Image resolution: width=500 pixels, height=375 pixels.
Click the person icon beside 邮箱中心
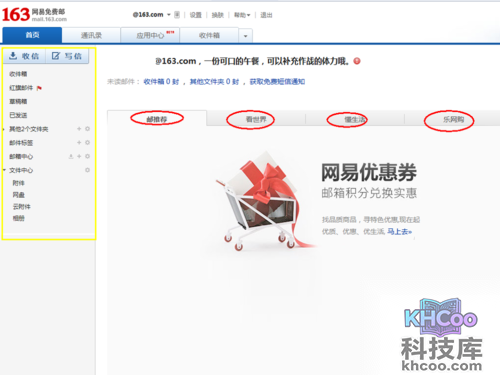(71, 156)
